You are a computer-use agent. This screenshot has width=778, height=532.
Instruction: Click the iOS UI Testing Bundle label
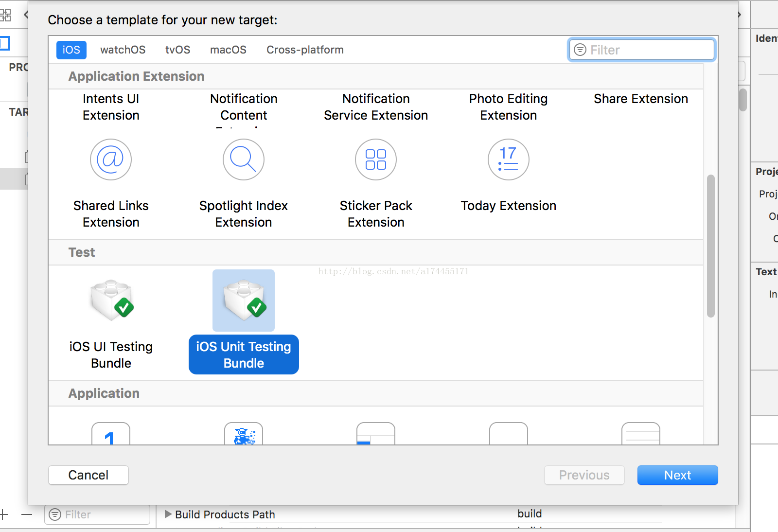111,355
